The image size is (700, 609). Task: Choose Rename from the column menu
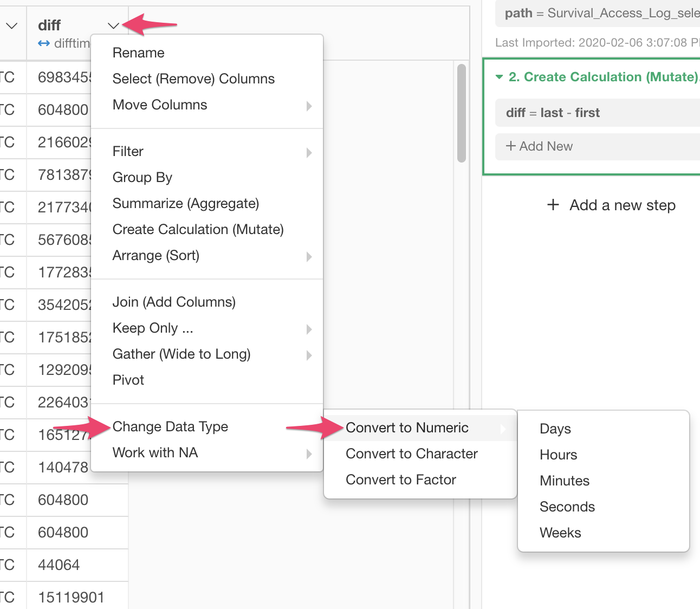pos(138,53)
